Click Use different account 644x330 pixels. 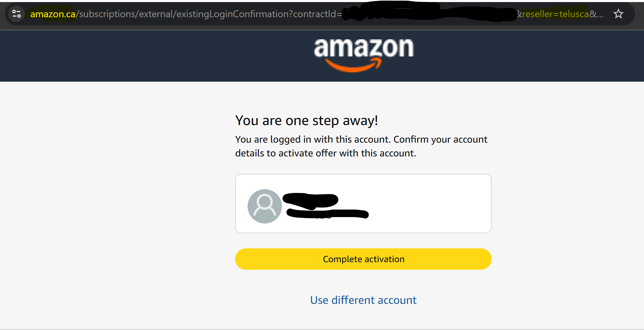(363, 300)
